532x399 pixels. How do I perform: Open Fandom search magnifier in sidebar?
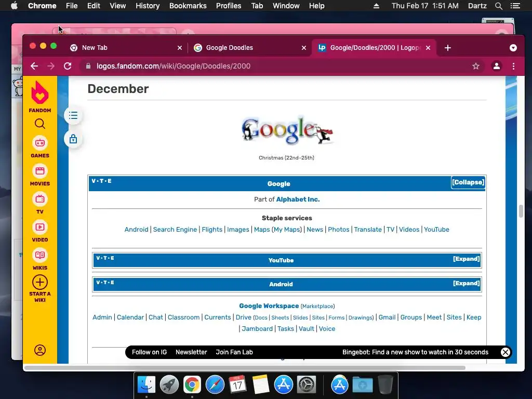click(39, 124)
